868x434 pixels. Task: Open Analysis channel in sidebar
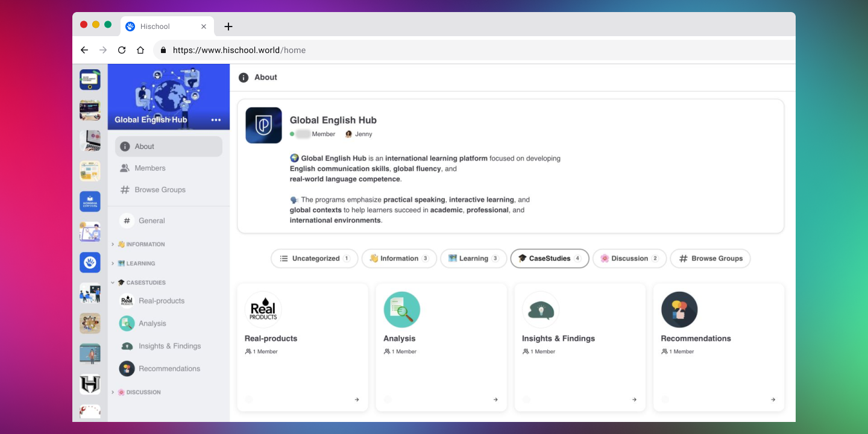169,324
